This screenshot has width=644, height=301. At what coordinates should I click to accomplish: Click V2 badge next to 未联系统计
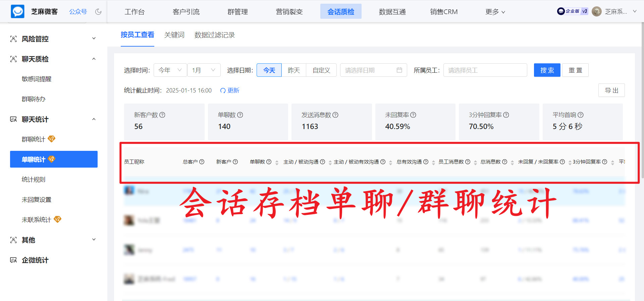tap(57, 219)
